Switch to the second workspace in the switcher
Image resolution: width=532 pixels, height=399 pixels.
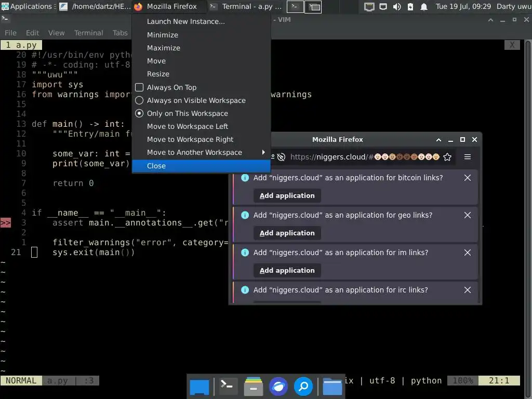pos(313,7)
